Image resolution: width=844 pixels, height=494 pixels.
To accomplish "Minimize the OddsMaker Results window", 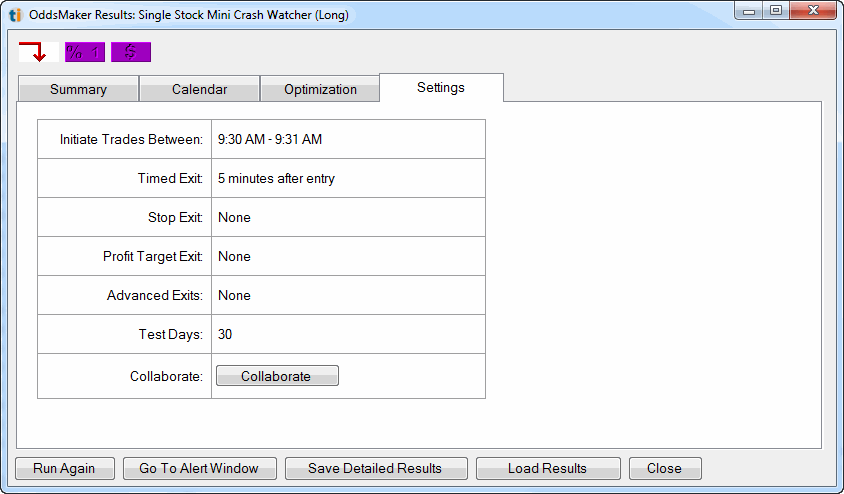I will coord(751,11).
